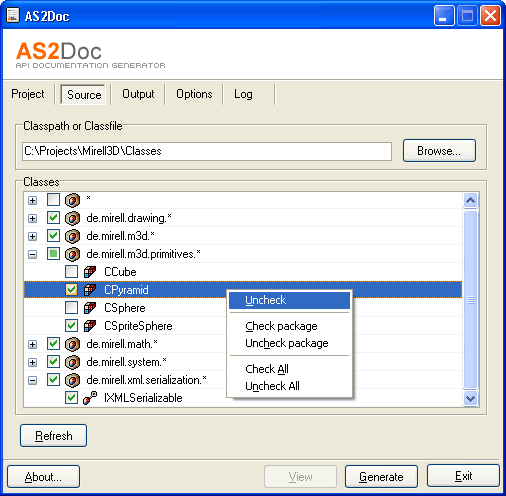
Task: Select the CSphere tree row label
Action: click(125, 308)
